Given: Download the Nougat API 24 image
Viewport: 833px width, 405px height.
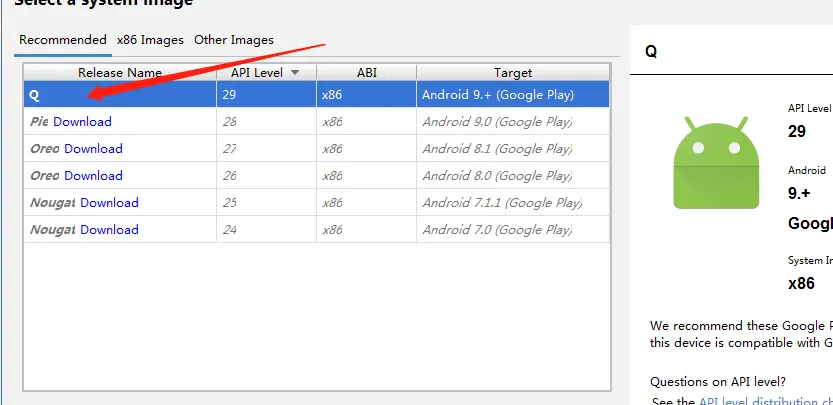Looking at the screenshot, I should coord(109,230).
